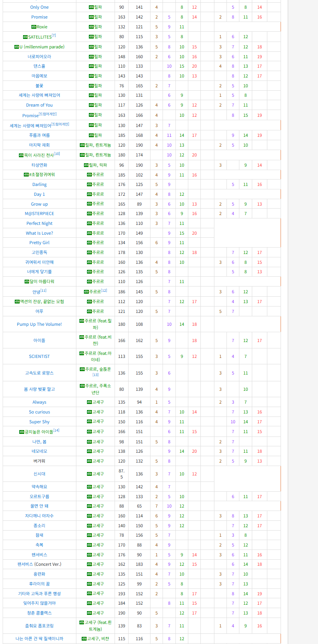Open footnote [11] next to 안녕
The image size is (318, 644).
43,290
